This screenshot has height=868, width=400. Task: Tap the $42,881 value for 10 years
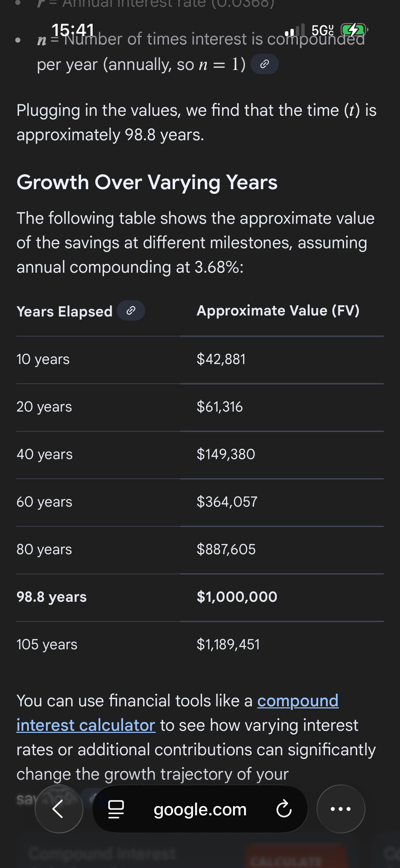click(221, 359)
